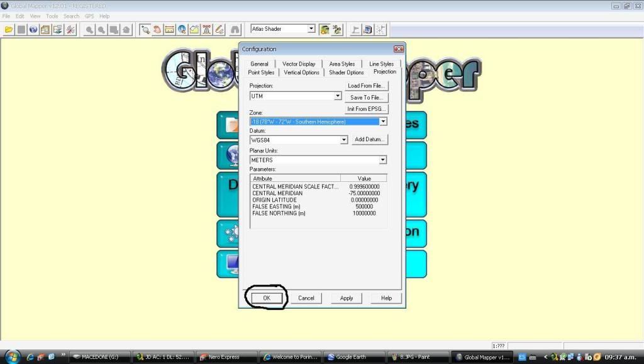
Task: Click the Load From File button
Action: tap(366, 86)
